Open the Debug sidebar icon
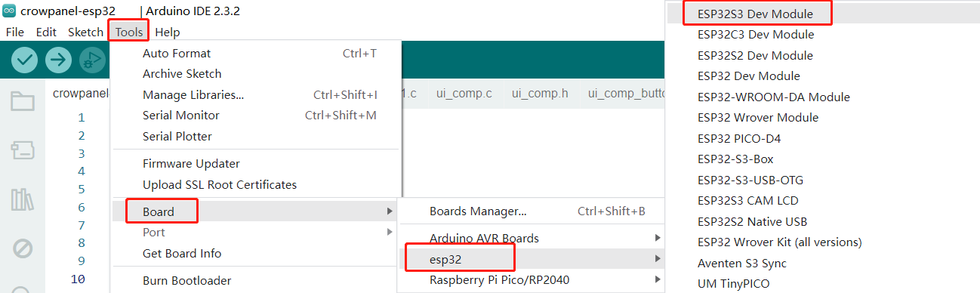 click(23, 248)
